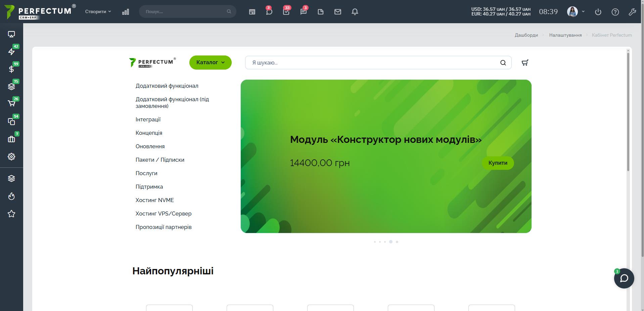Open the documents file icon
Screen dimensions: 644x311
pyautogui.click(x=321, y=12)
